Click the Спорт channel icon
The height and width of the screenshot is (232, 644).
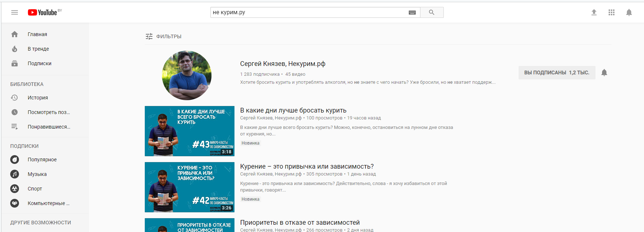pos(15,189)
